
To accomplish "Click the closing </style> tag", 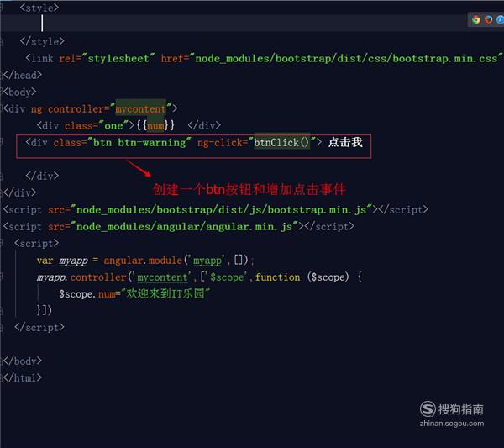I will [x=42, y=41].
